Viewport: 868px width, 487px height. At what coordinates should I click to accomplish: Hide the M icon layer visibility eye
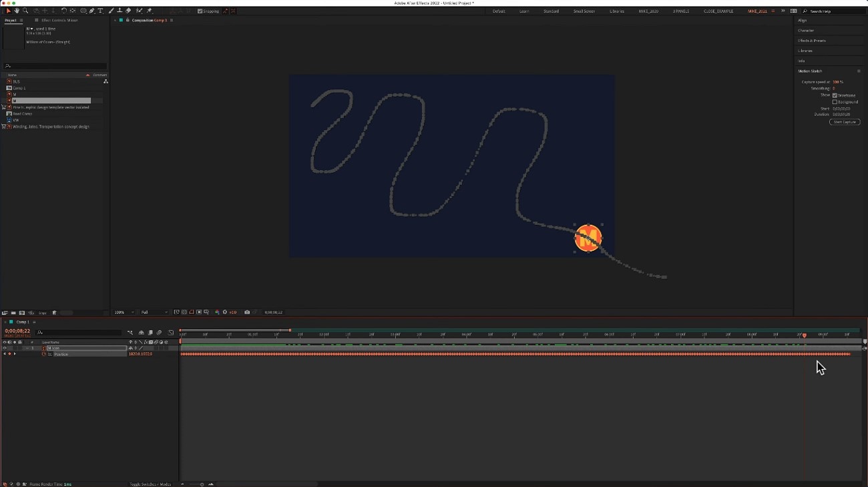pos(4,348)
